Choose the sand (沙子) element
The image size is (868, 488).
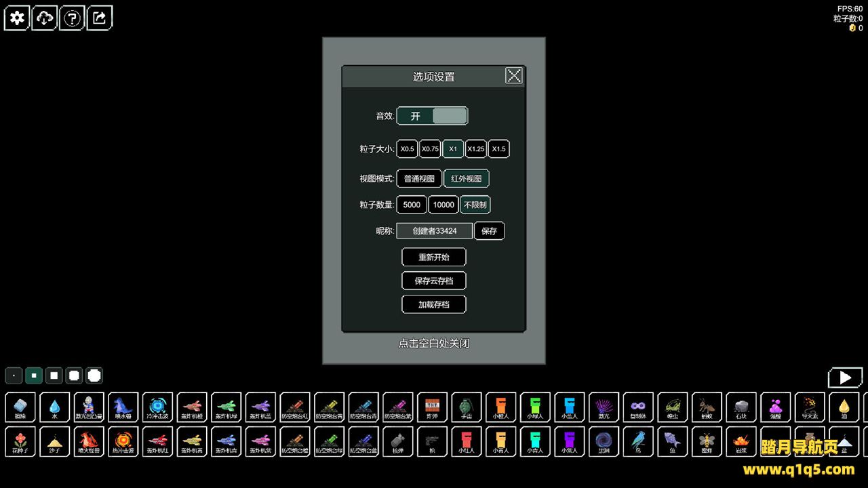pos(54,441)
